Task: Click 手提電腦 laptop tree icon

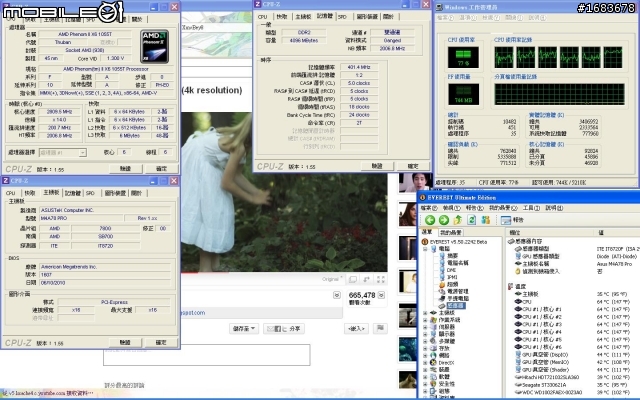Action: [x=442, y=298]
